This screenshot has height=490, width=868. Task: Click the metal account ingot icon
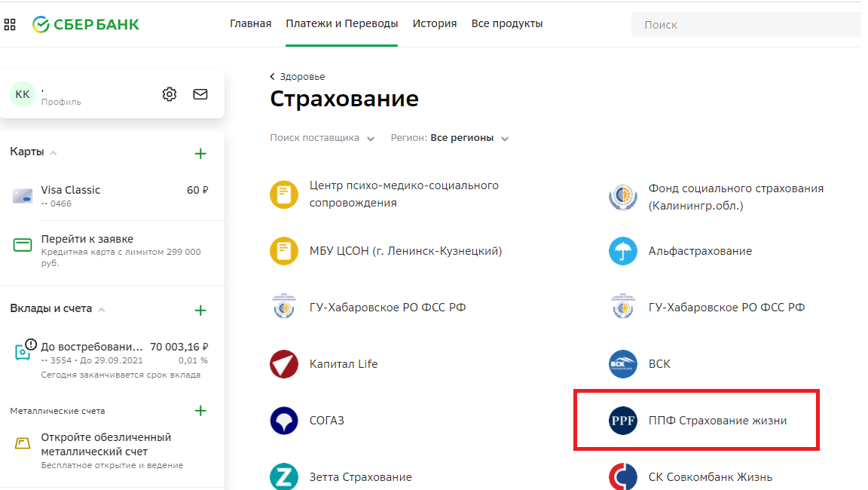coord(23,443)
